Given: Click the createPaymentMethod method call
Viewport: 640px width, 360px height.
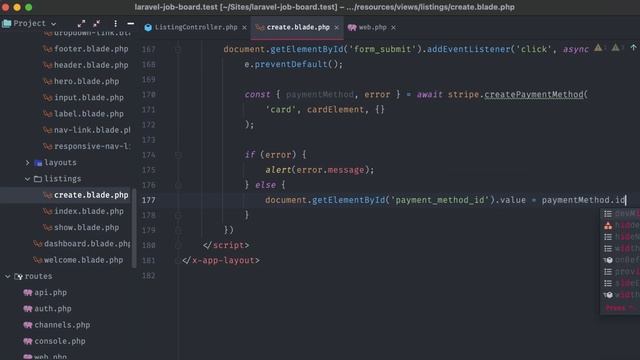Looking at the screenshot, I should tap(533, 94).
